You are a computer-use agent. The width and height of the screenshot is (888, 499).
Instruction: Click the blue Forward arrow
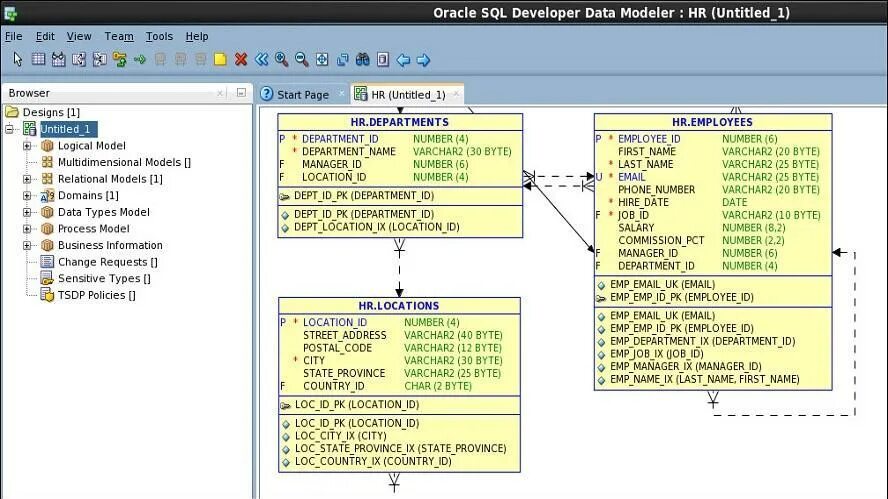point(423,59)
